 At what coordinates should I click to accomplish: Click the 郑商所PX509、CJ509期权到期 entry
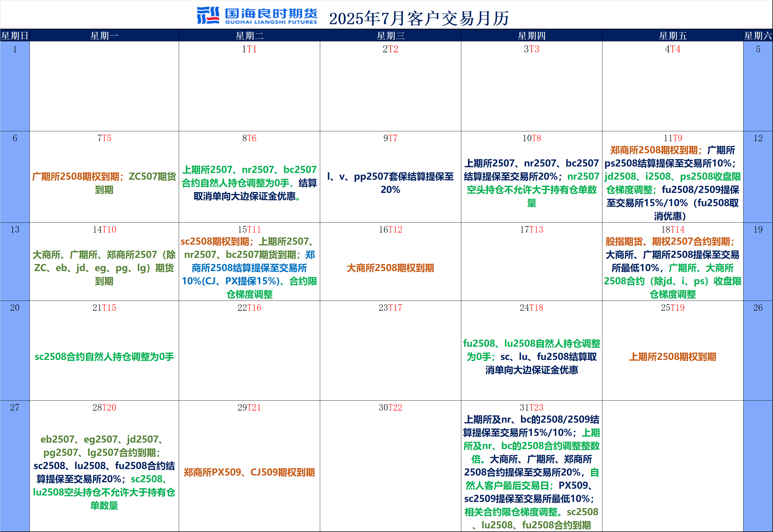coord(249,473)
